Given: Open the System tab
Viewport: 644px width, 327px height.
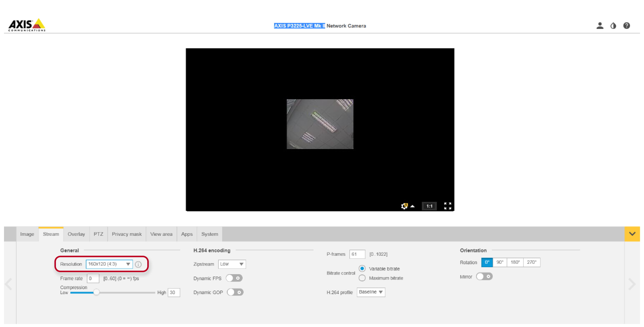Looking at the screenshot, I should click(210, 234).
